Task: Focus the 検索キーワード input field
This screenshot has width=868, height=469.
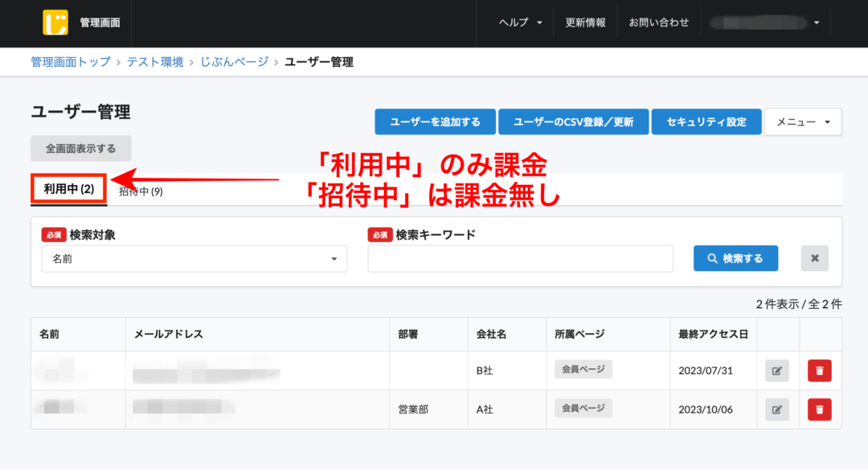Action: 520,259
